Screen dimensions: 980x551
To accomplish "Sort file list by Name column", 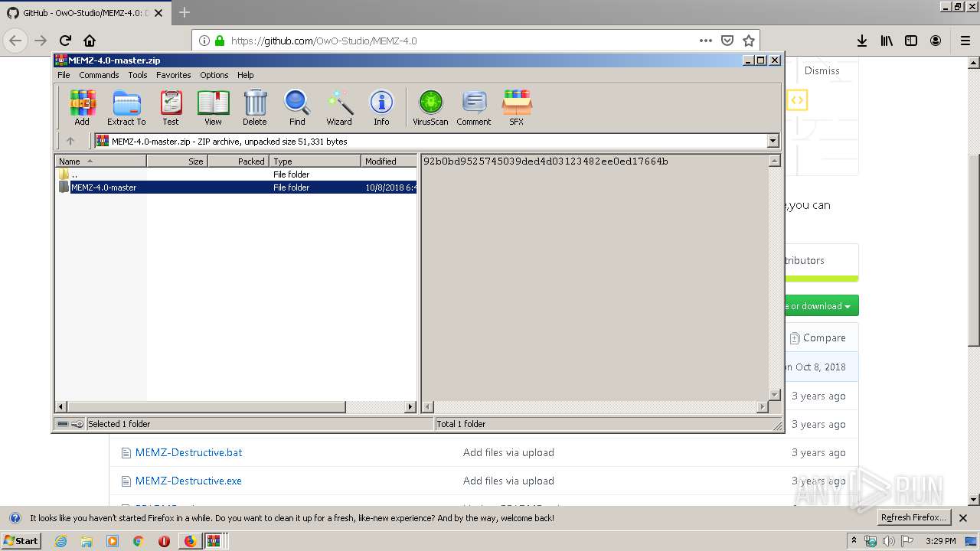I will [100, 161].
